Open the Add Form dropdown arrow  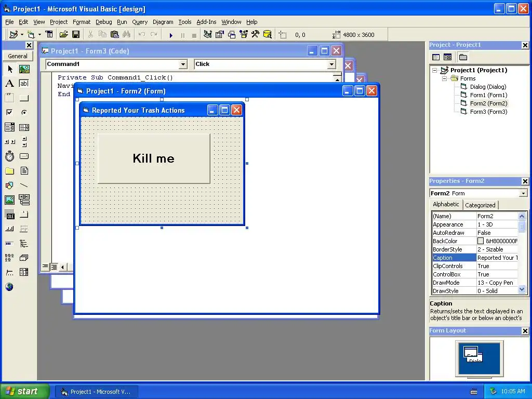[x=39, y=35]
